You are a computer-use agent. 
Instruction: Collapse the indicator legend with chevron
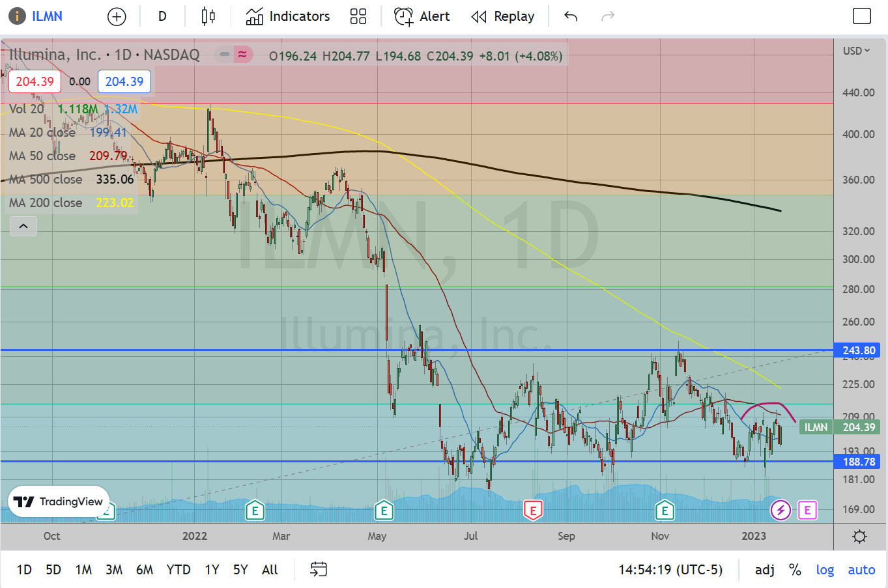click(23, 226)
